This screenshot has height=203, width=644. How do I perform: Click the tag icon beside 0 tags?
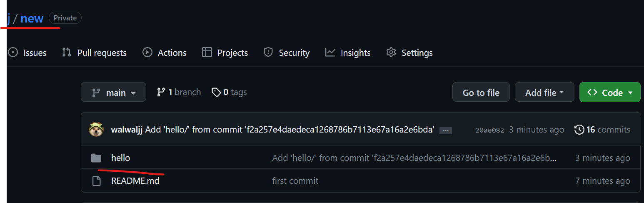(x=216, y=92)
